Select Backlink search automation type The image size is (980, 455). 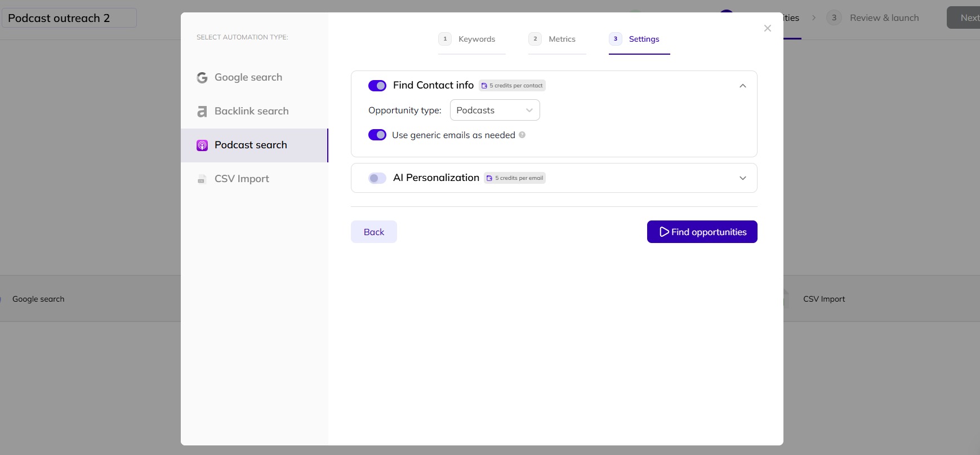tap(254, 112)
